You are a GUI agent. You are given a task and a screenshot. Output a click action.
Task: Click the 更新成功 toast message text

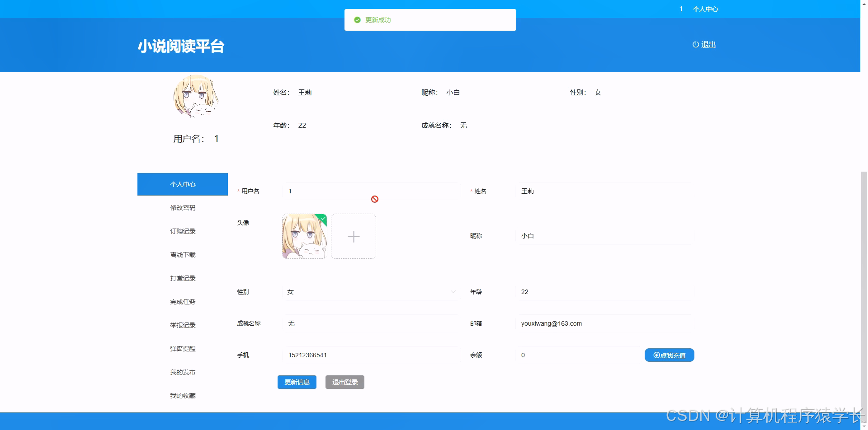click(378, 20)
